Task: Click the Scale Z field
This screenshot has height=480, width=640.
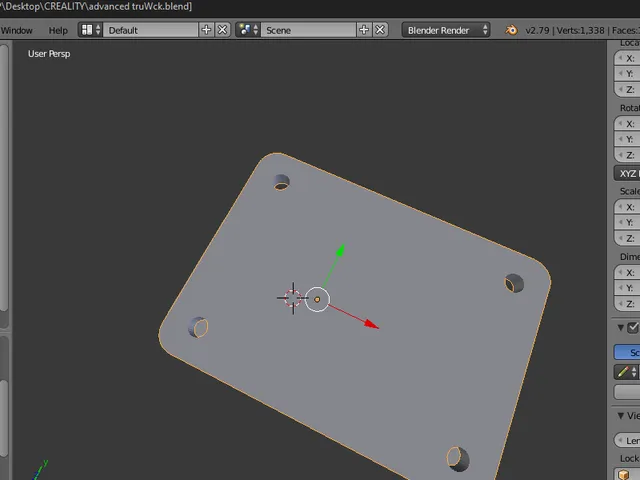Action: point(627,238)
